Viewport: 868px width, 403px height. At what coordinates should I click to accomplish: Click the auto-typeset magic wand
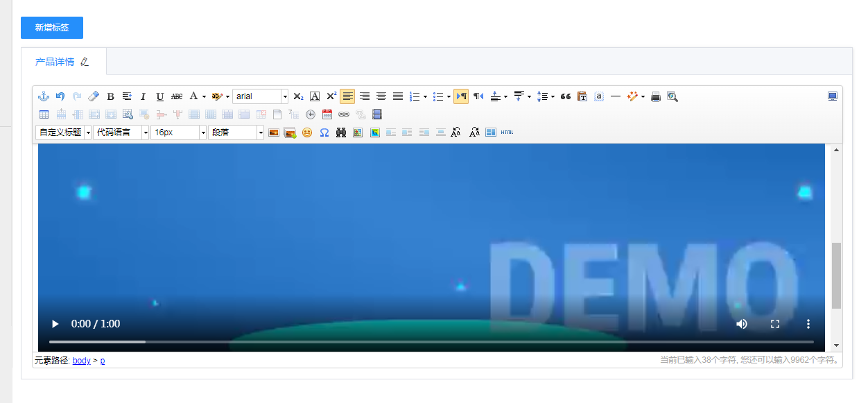[x=632, y=96]
